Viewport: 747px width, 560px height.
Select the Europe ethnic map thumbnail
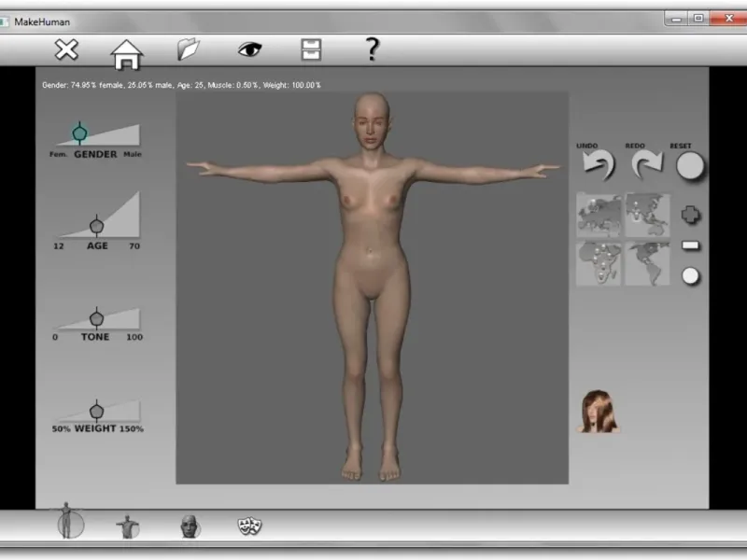click(599, 216)
